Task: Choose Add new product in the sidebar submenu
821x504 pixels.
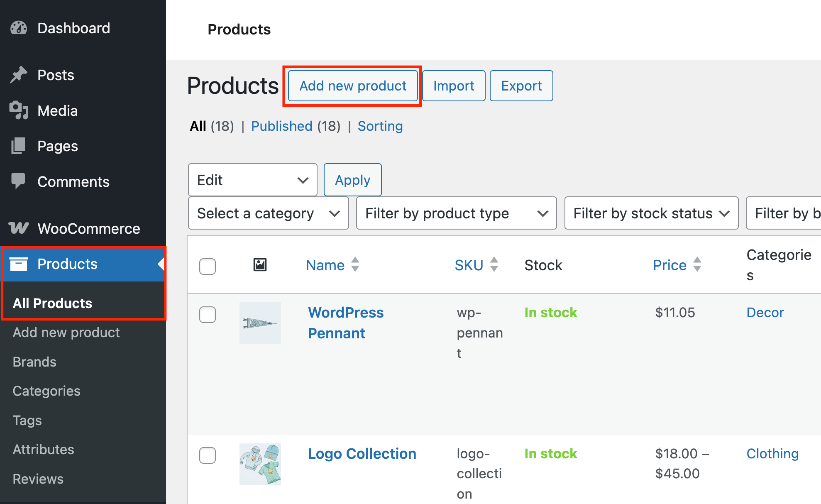Action: coord(66,333)
